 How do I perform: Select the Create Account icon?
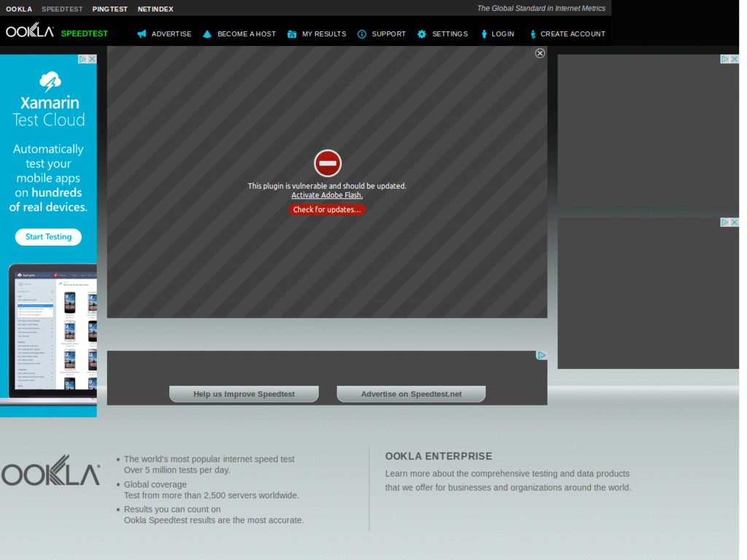point(533,34)
